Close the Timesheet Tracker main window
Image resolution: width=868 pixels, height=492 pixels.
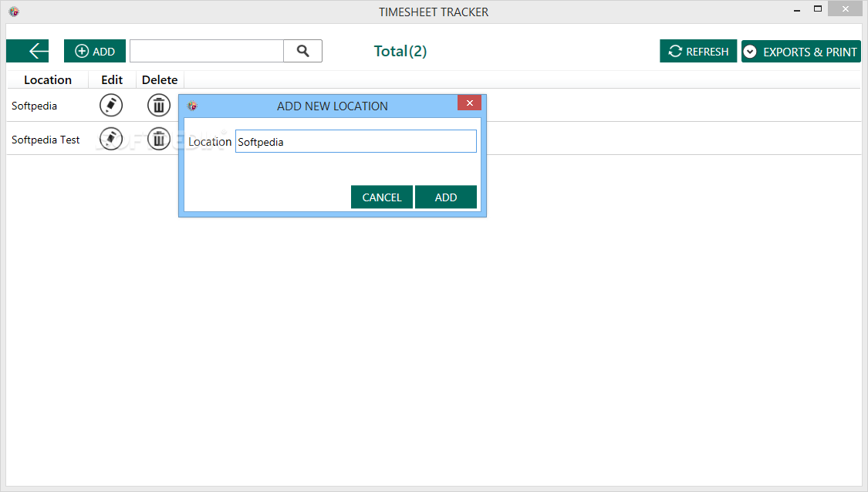tap(846, 8)
